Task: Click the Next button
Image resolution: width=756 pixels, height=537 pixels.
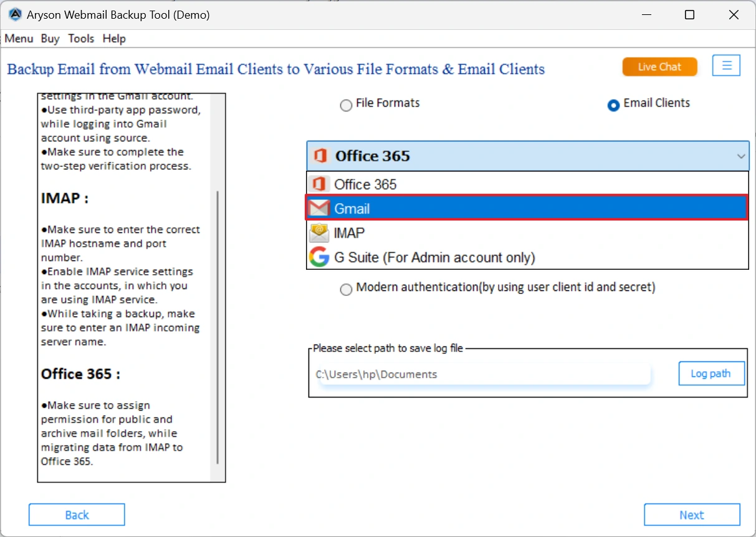Action: pos(692,515)
